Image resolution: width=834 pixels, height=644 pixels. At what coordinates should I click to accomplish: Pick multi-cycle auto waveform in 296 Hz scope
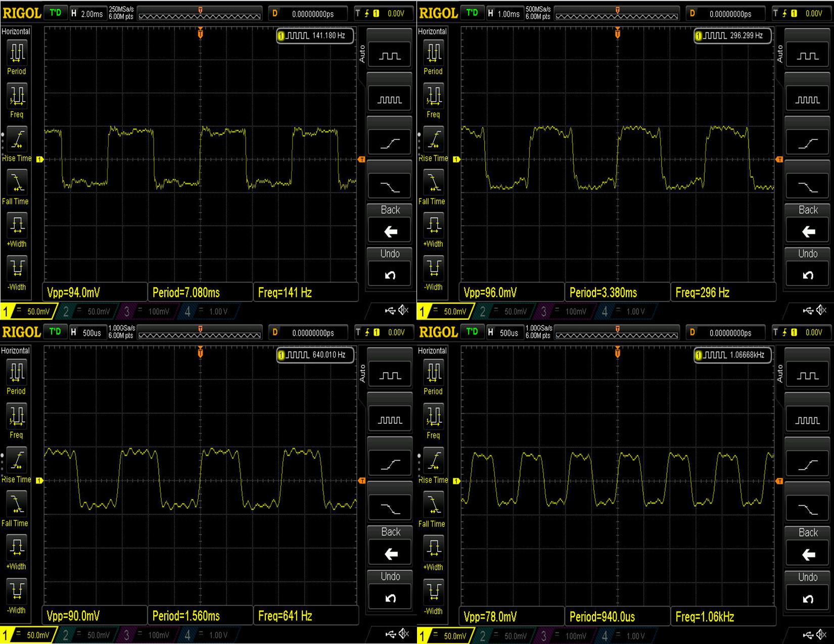click(808, 98)
